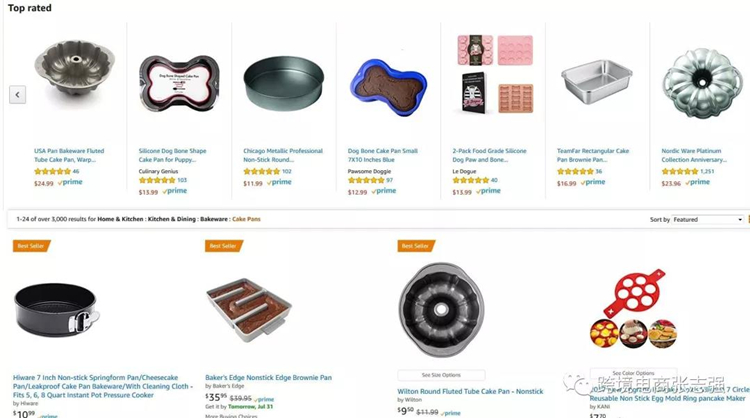Click the Silicone Dog Bone Shape Cake Pan image
The width and height of the screenshot is (750, 418).
[178, 82]
